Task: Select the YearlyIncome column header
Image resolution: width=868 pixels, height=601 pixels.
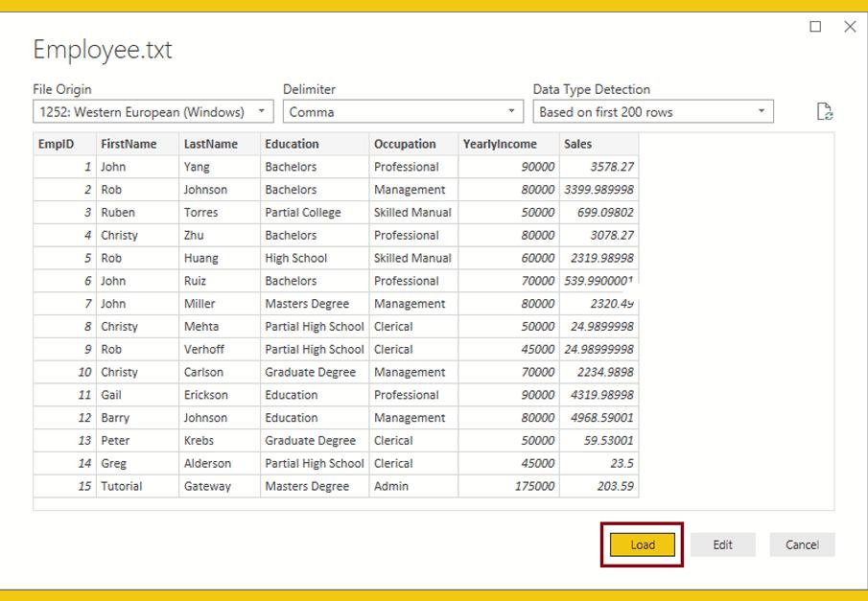Action: 508,144
